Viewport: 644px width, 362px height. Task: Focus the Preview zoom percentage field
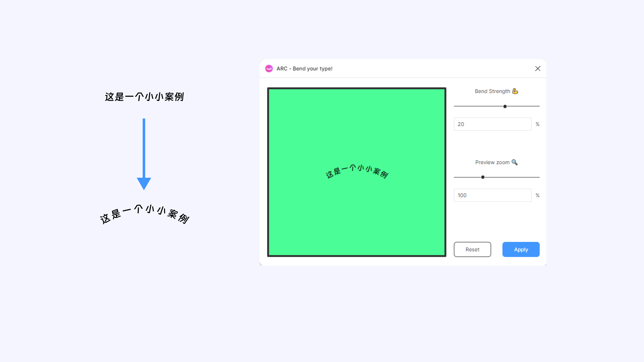click(x=492, y=195)
